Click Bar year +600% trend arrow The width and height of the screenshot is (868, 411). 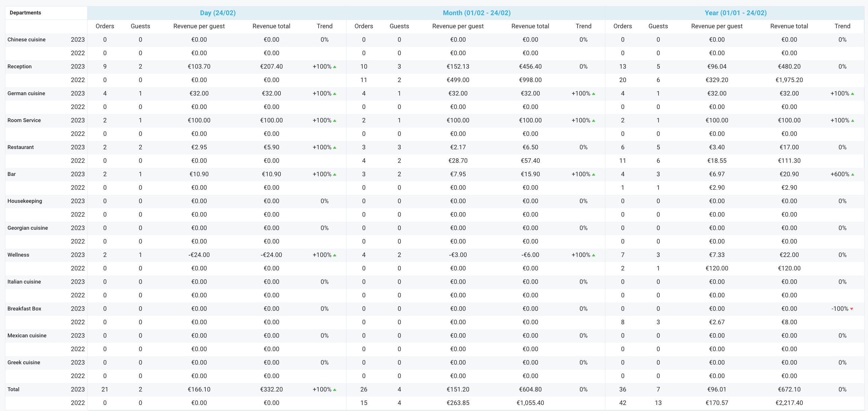[x=853, y=175]
